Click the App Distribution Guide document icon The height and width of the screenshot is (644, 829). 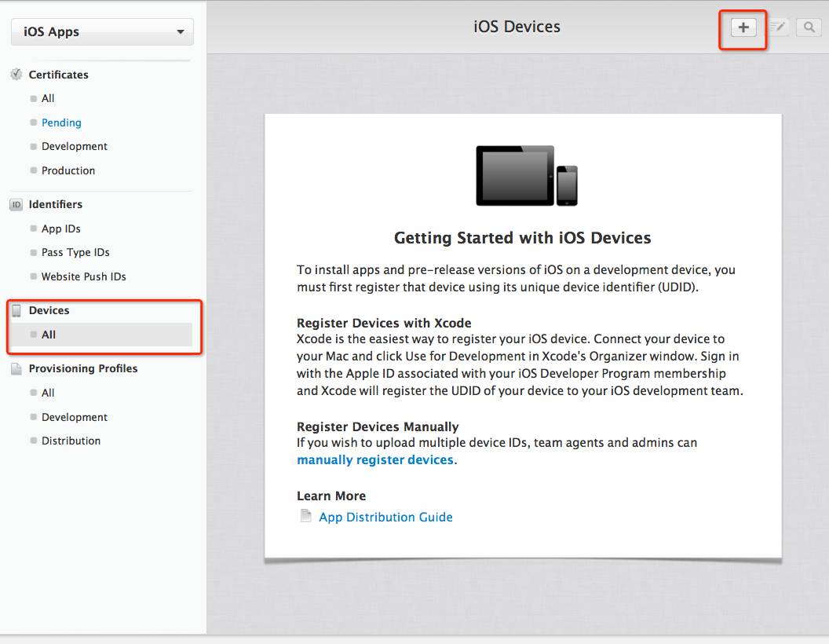306,517
